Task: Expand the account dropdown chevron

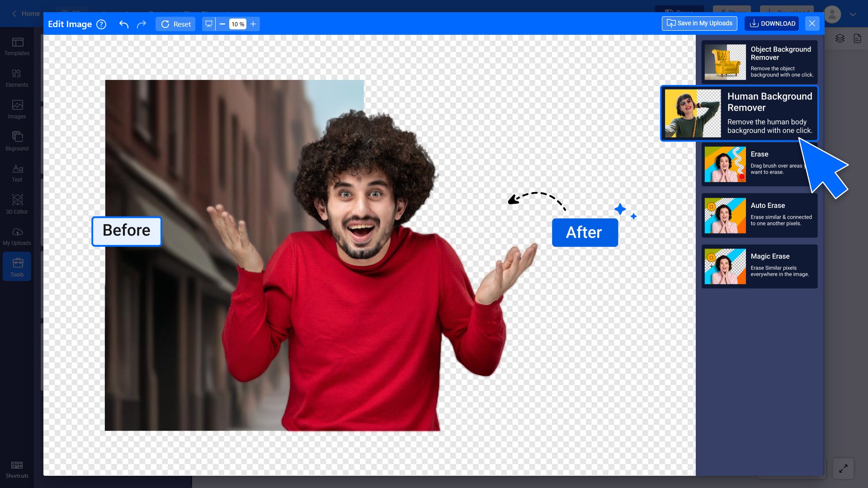Action: pos(853,14)
